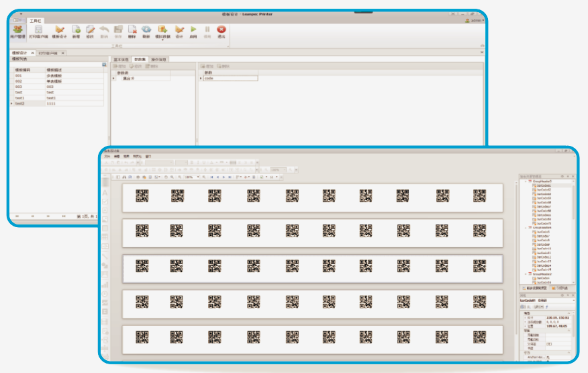Open the 格式化 format menu in designer

click(x=137, y=157)
